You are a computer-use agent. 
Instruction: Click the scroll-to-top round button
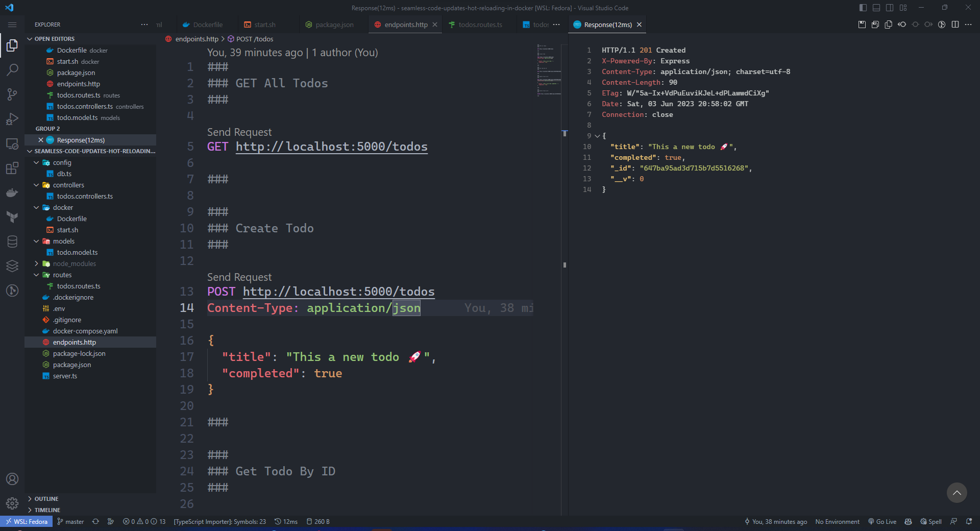click(x=957, y=493)
